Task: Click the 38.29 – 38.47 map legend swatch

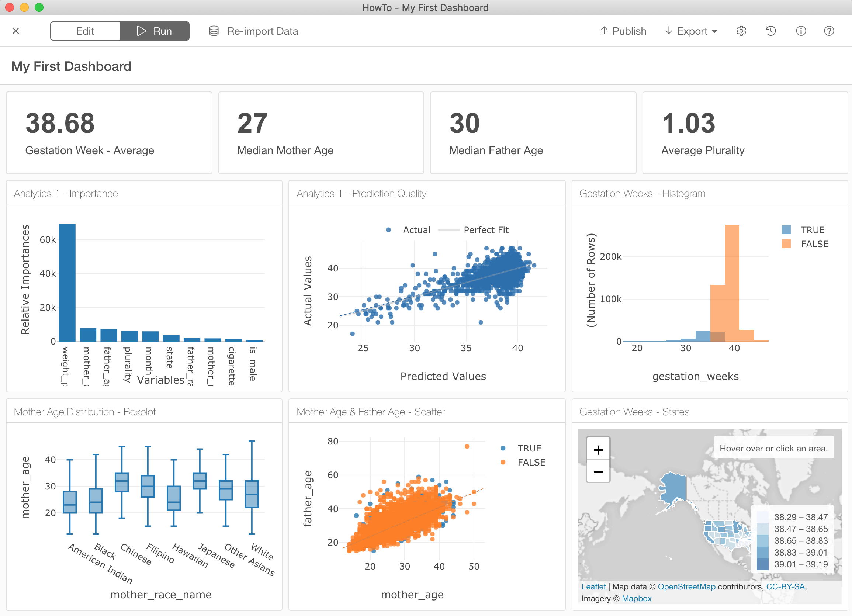Action: [762, 517]
